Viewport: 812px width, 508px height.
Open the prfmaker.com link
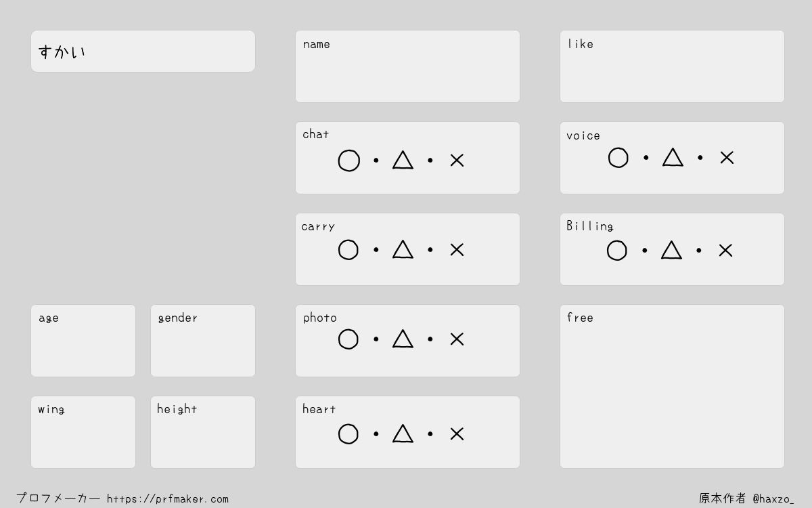[168, 499]
